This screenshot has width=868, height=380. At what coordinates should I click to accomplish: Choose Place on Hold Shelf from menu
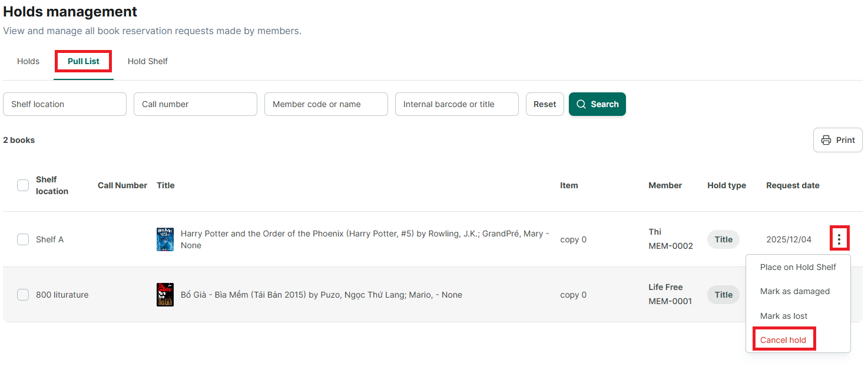(798, 267)
